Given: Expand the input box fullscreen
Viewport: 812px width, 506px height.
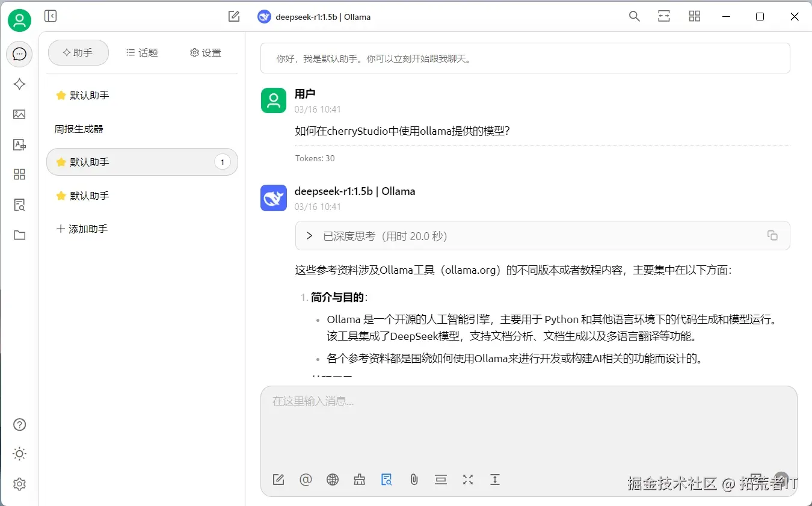Looking at the screenshot, I should click(x=468, y=480).
